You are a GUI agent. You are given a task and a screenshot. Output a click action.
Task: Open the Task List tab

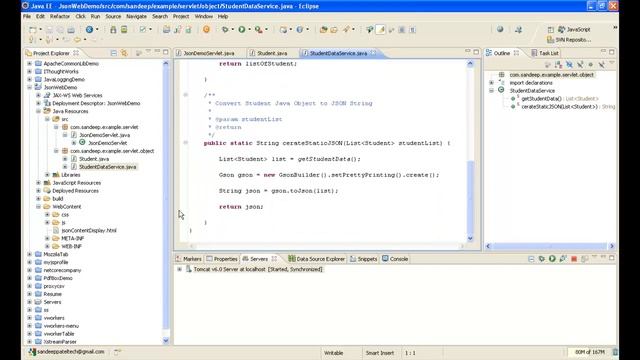[545, 53]
